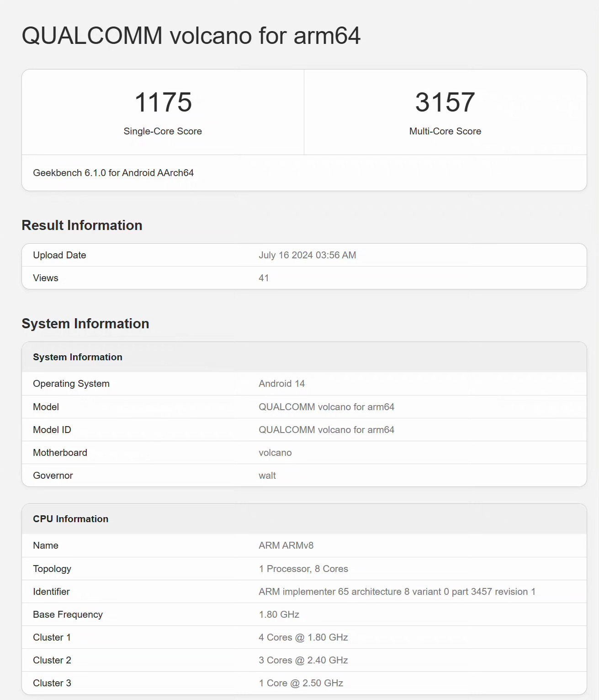
Task: Select the views count 41
Action: [264, 278]
